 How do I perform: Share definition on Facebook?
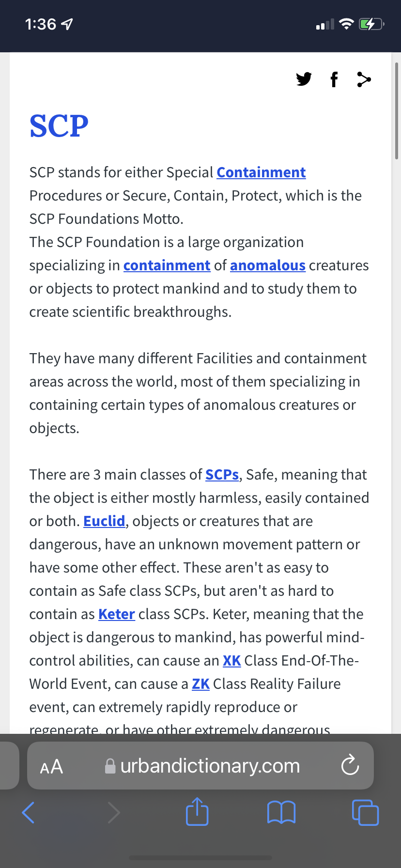click(x=334, y=79)
